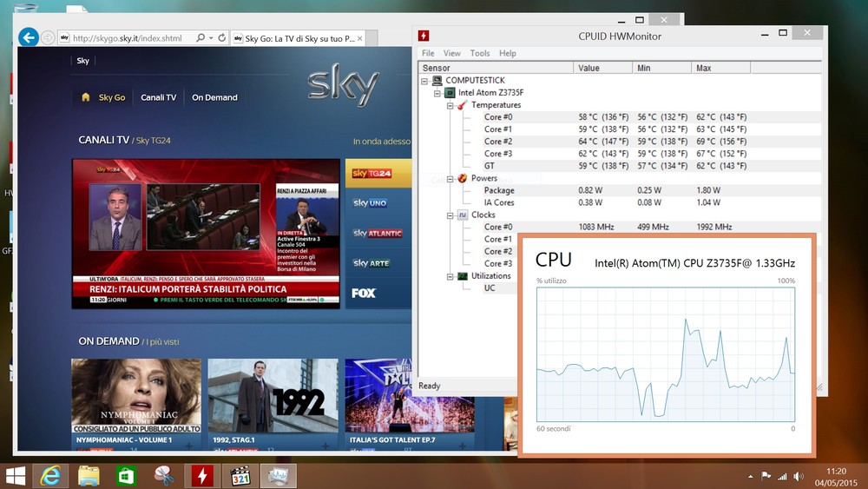The height and width of the screenshot is (489, 868).
Task: Open the Help menu in HWMonitor
Action: [508, 53]
